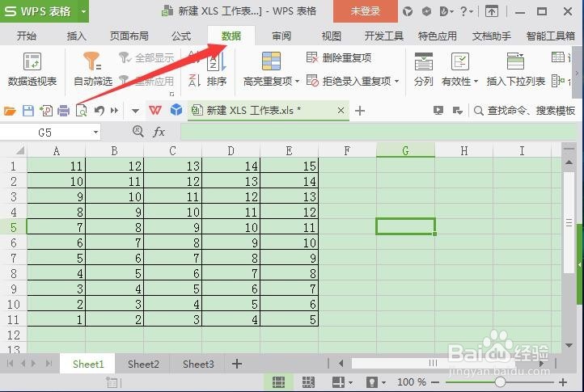Viewport: 584px width, 392px height.
Task: Expand more quick-access toolbar commands
Action: tap(114, 111)
